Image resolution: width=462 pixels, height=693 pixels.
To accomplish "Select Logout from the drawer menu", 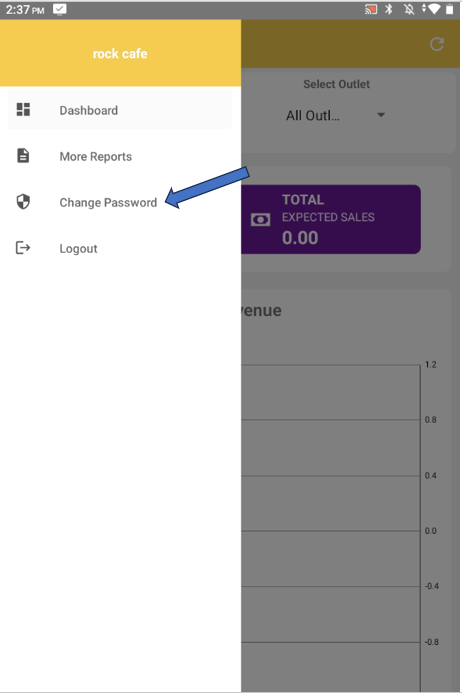I will tap(120, 248).
